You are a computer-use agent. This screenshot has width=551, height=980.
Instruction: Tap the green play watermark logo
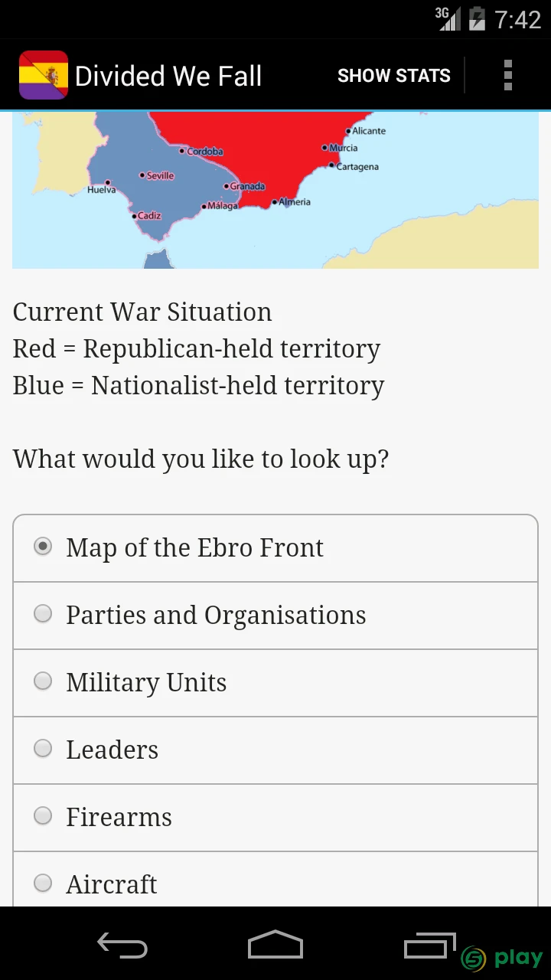point(502,957)
